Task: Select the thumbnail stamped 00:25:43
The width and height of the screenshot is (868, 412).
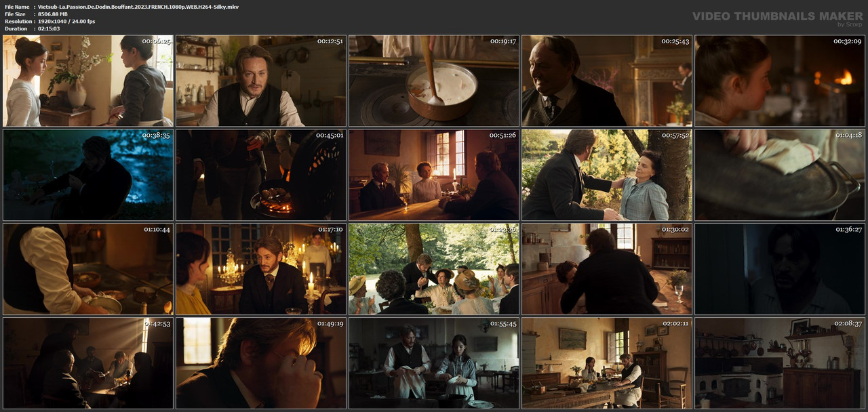Action: point(607,81)
